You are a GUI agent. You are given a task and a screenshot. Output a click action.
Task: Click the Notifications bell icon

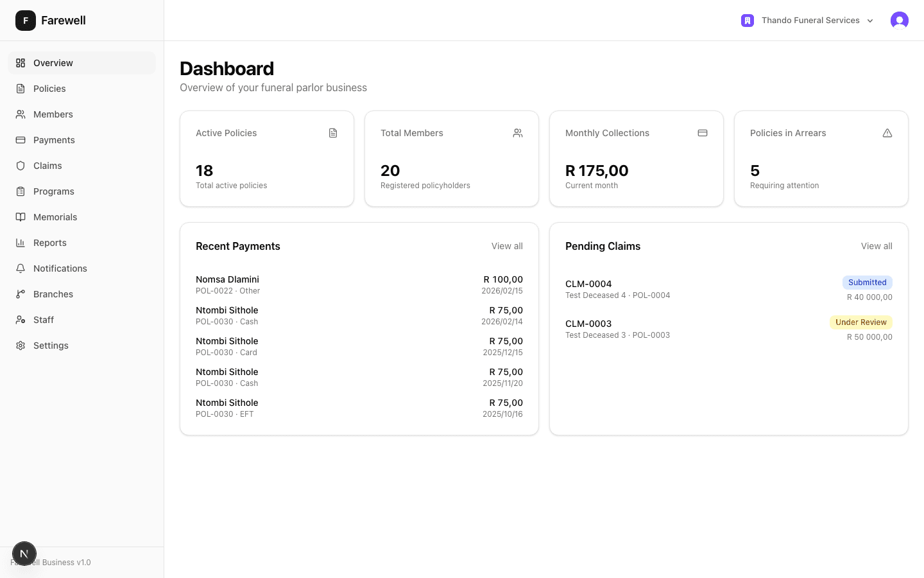tap(19, 268)
